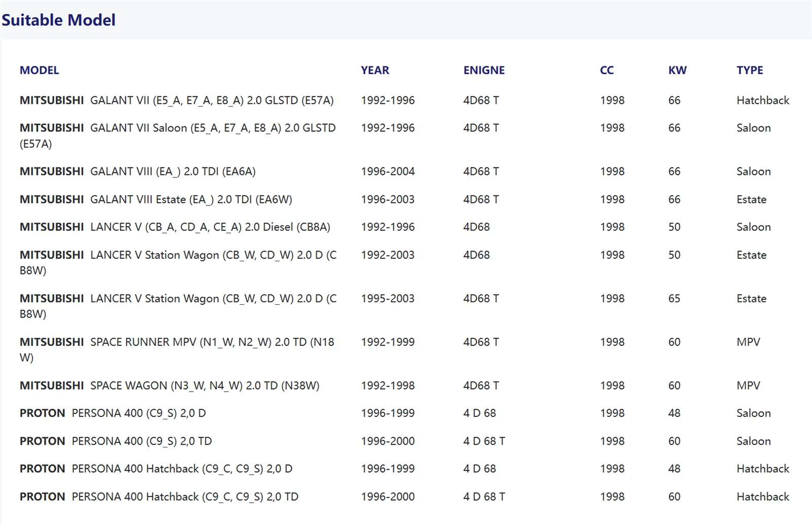
Task: Select the TYPE column header
Action: coord(750,71)
